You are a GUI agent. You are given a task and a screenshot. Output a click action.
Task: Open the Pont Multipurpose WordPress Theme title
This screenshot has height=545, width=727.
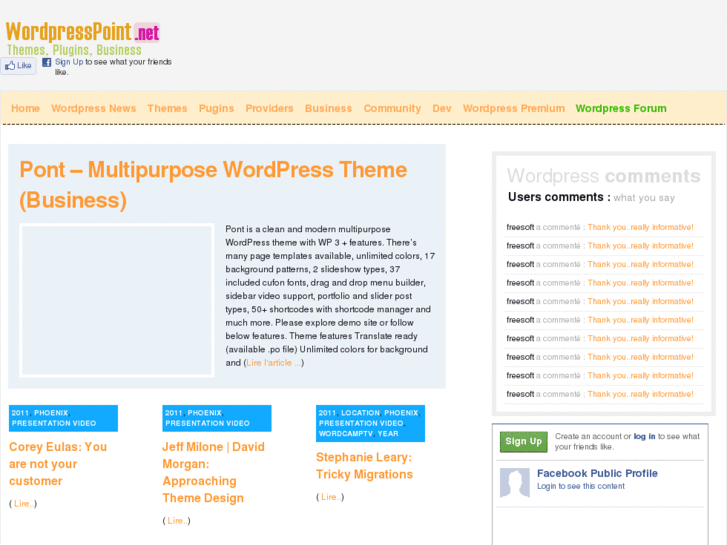[x=213, y=185]
